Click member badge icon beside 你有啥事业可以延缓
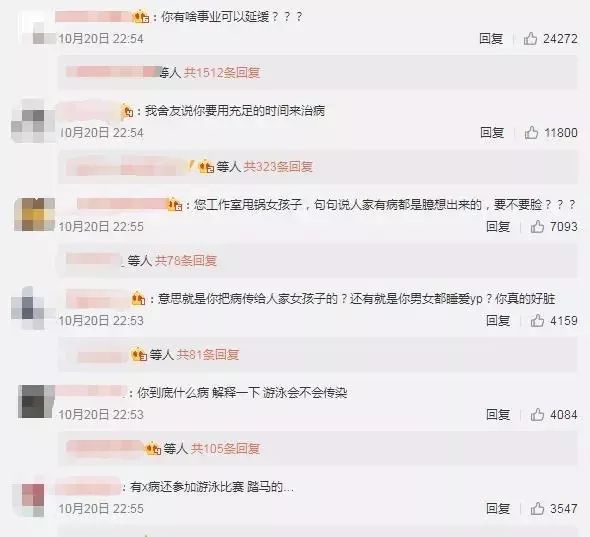590x537 pixels. pyautogui.click(x=141, y=17)
